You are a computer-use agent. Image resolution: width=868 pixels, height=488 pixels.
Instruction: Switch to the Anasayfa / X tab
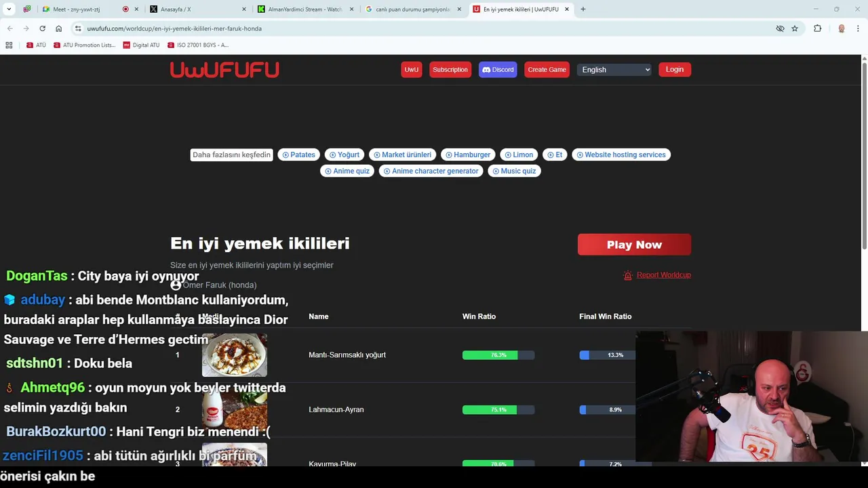click(197, 9)
